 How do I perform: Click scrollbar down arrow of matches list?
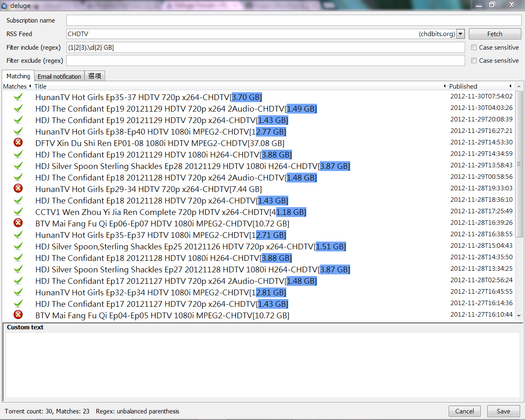click(519, 316)
